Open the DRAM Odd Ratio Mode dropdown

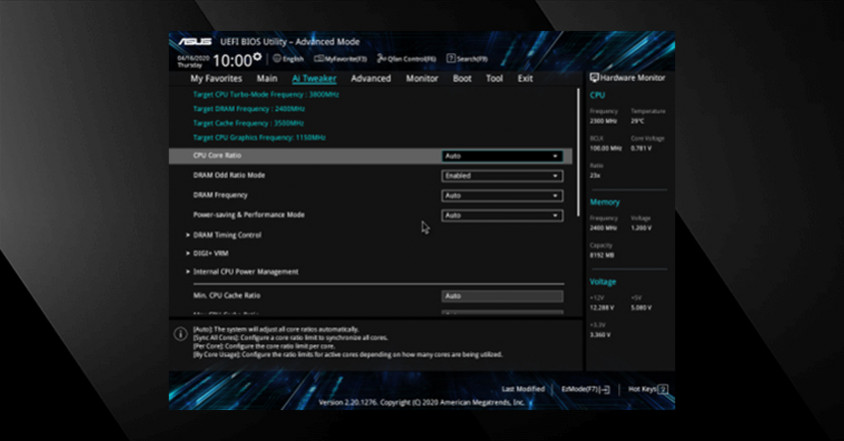point(502,176)
